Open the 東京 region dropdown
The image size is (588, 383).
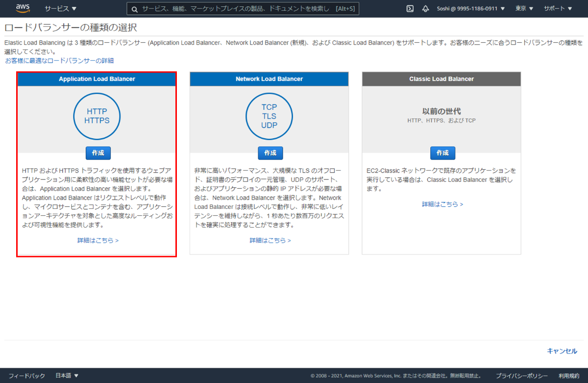click(x=524, y=9)
